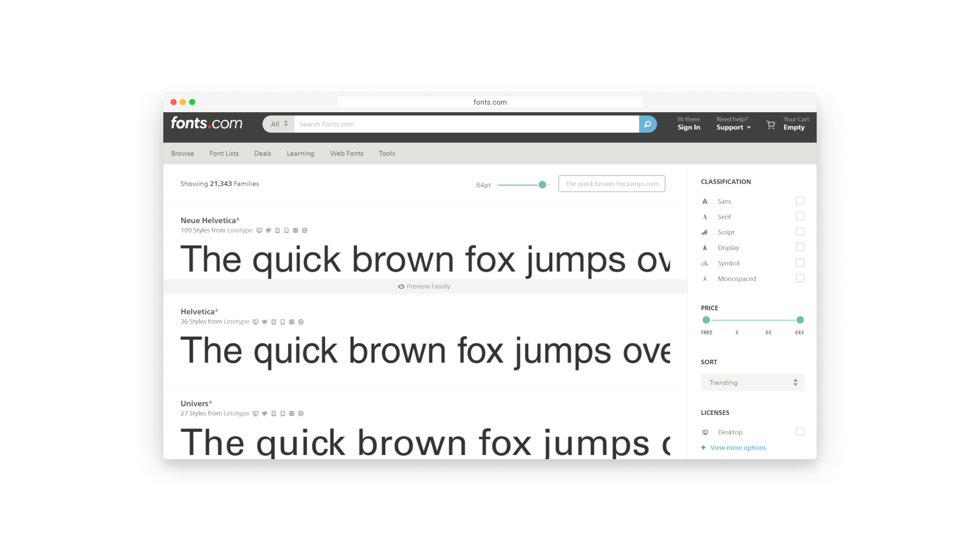Open the Sort by Trending dropdown
Viewport: 980px width, 551px height.
pyautogui.click(x=752, y=382)
